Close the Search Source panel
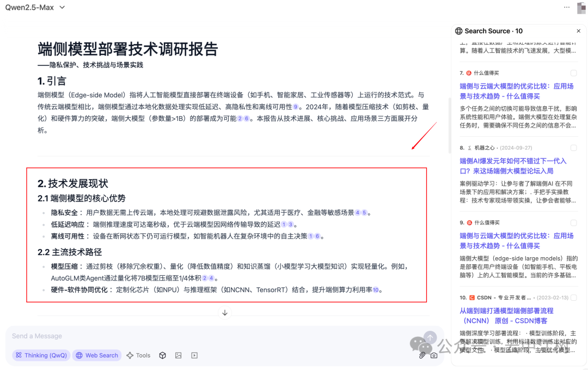588x370 pixels. pos(579,31)
